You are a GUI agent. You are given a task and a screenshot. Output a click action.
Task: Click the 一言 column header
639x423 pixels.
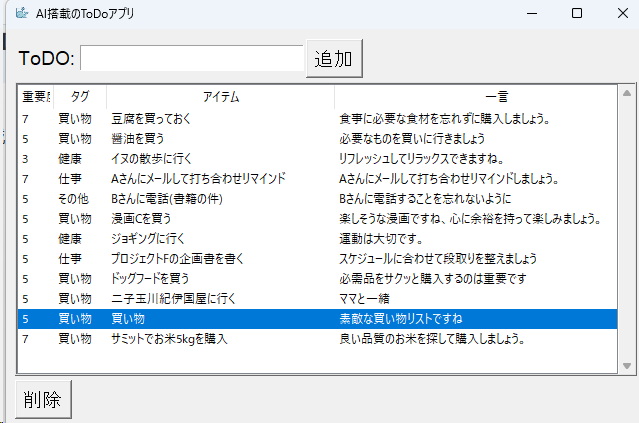pos(496,97)
